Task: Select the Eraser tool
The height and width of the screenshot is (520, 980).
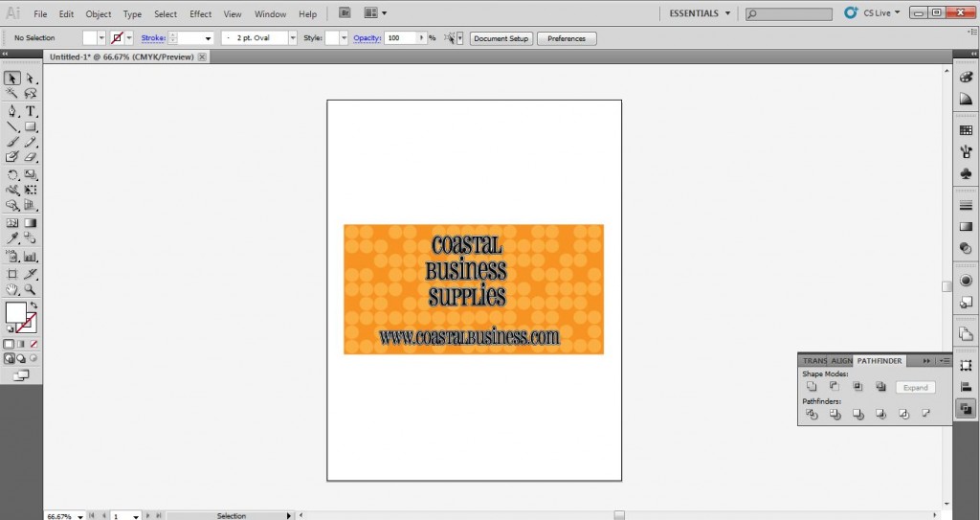Action: tap(30, 157)
